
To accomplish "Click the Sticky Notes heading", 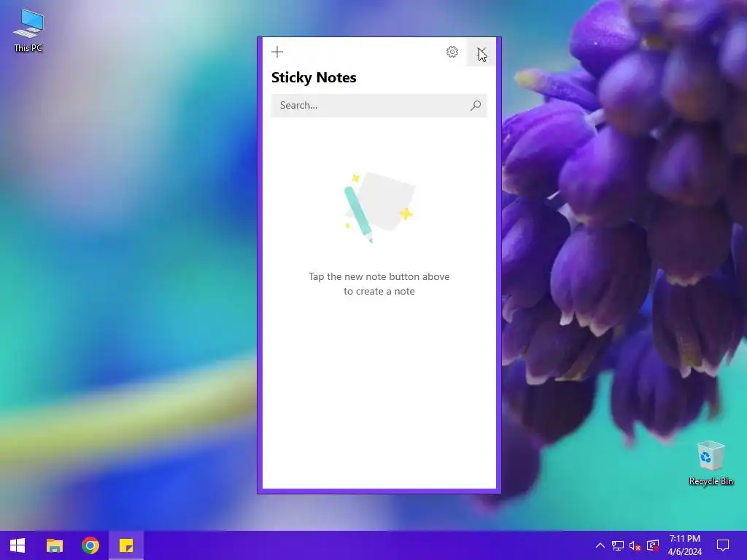I will click(x=314, y=77).
